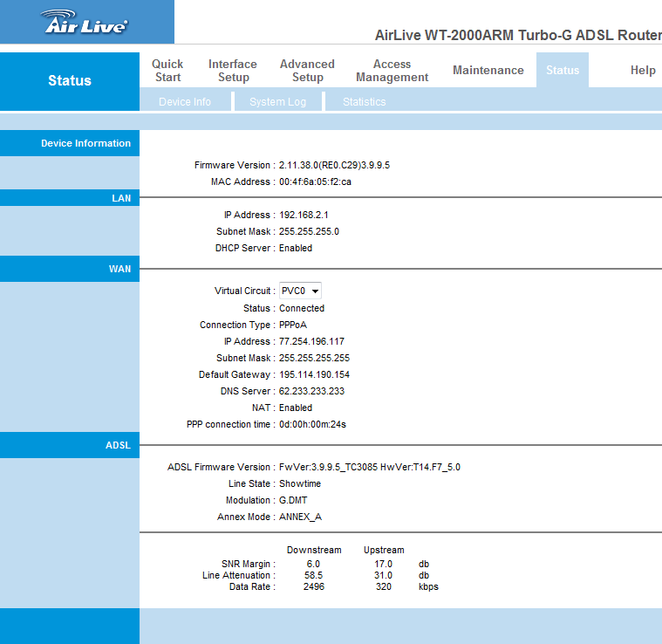
Task: Click the AirLive WT-2000ARM router title
Action: pyautogui.click(x=518, y=35)
